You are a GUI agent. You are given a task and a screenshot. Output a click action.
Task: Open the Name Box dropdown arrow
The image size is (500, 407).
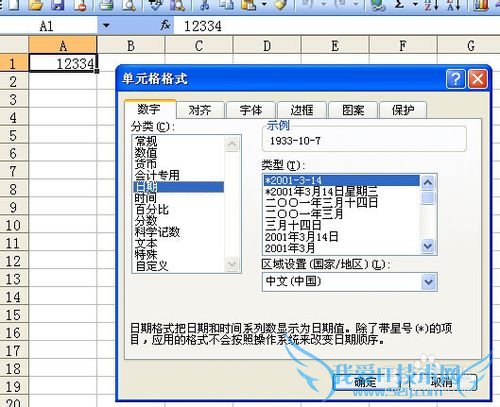[106, 25]
